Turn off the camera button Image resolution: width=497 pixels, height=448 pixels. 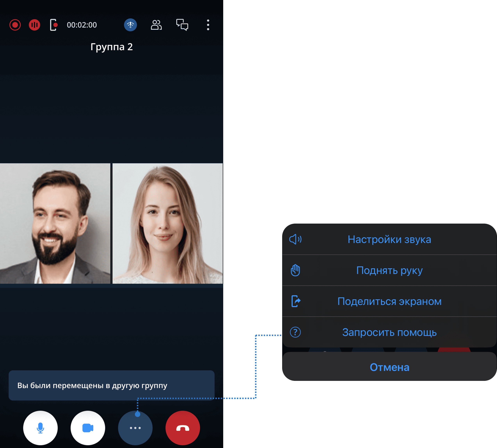pos(88,428)
